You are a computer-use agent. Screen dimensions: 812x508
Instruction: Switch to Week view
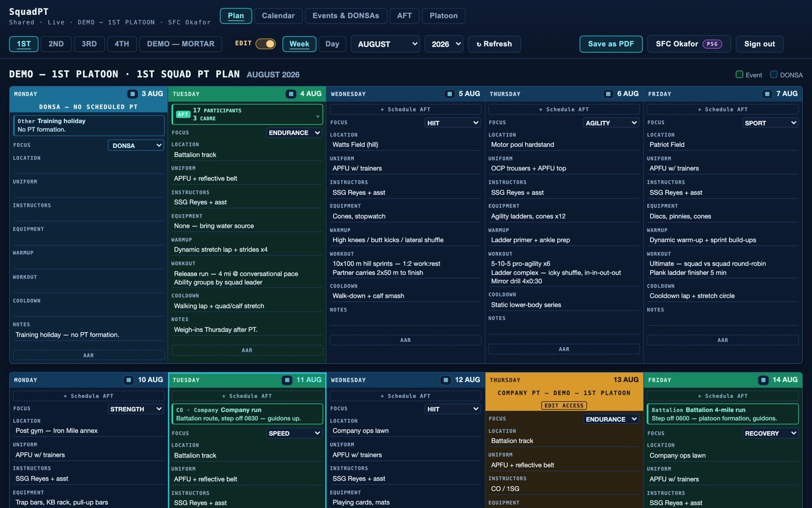299,44
